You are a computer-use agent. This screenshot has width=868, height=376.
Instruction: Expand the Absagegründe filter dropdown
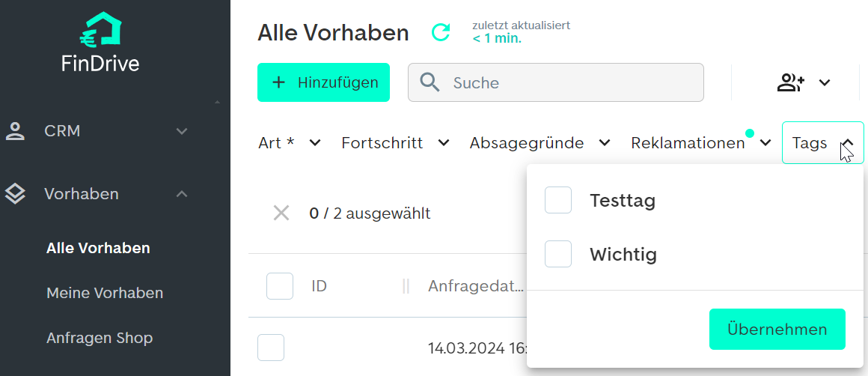540,143
